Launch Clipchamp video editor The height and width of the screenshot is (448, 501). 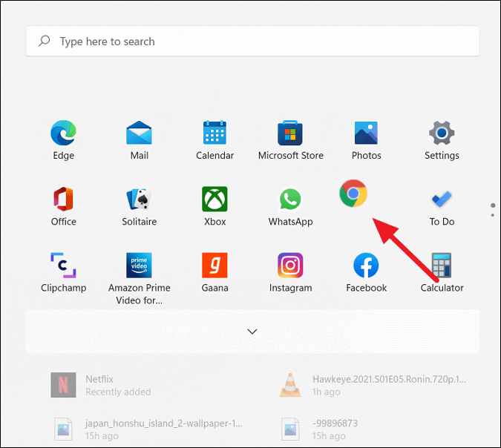point(63,272)
